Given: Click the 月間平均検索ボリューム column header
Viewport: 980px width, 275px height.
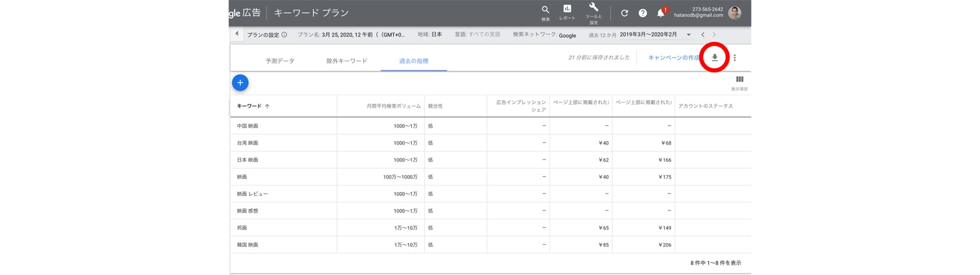Looking at the screenshot, I should coord(392,106).
